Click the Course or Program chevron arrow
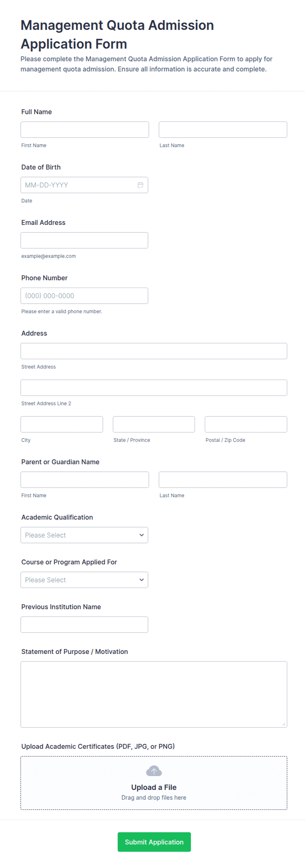This screenshot has width=305, height=868. click(x=141, y=580)
